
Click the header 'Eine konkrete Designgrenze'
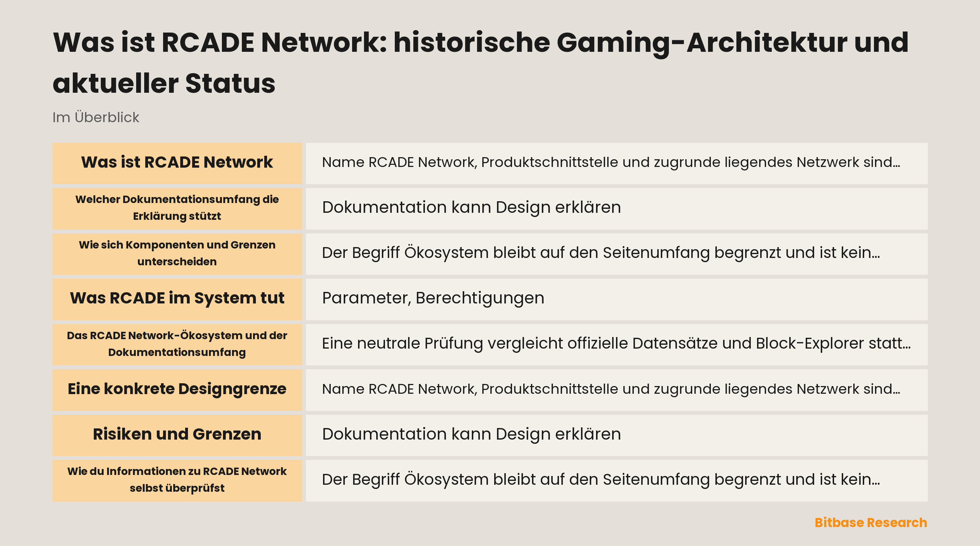(177, 390)
